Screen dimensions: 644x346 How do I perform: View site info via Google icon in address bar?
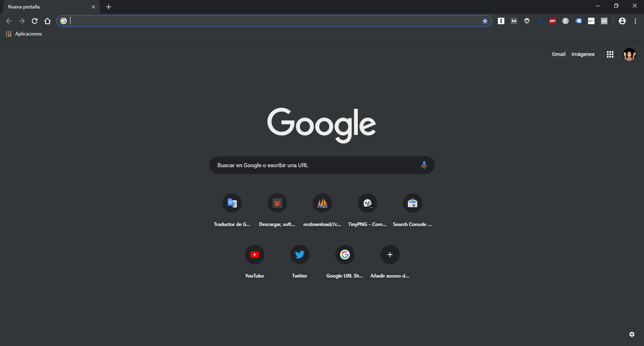pos(64,21)
